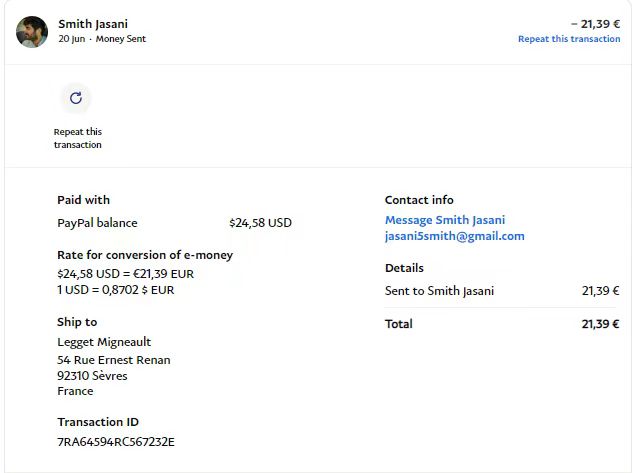This screenshot has height=473, width=637.
Task: Click the header amount − 21,39 €
Action: tap(595, 23)
